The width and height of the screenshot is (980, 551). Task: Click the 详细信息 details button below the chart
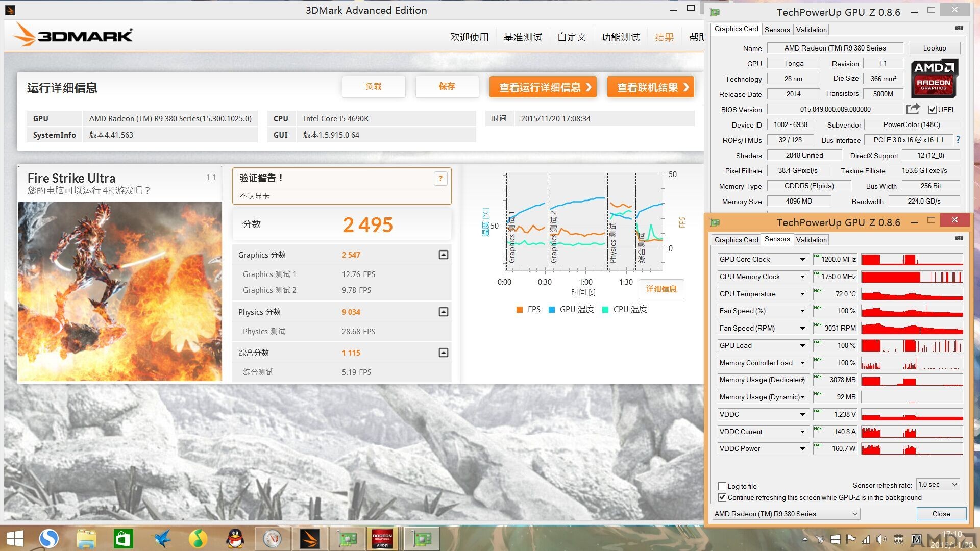661,289
